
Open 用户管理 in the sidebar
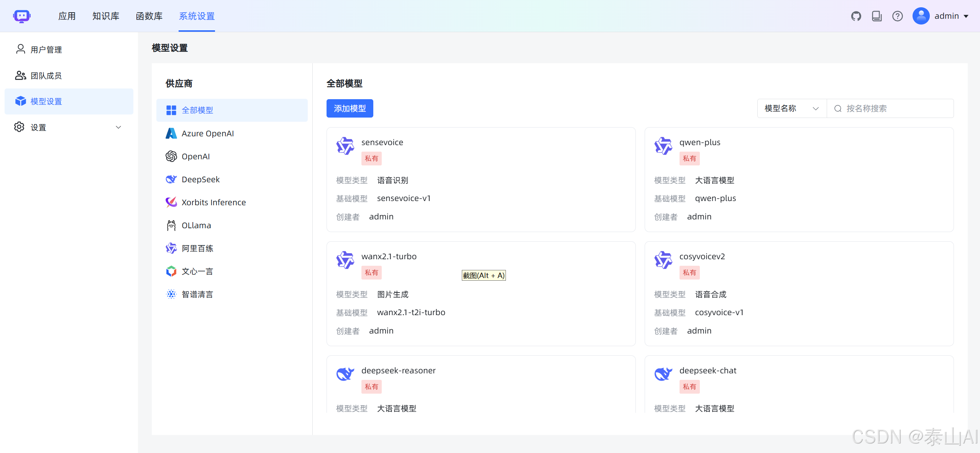click(46, 49)
